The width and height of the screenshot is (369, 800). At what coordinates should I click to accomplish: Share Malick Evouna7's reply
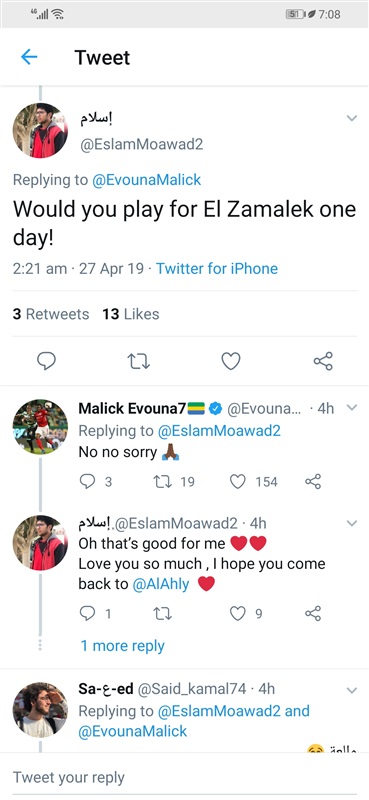tap(313, 482)
